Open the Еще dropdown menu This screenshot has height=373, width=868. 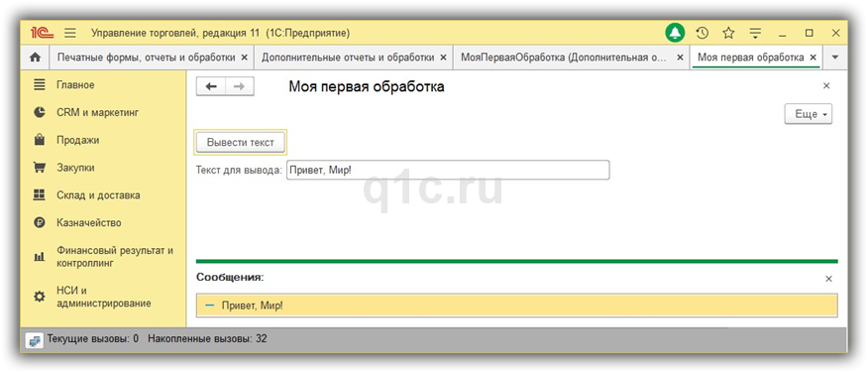pyautogui.click(x=809, y=114)
